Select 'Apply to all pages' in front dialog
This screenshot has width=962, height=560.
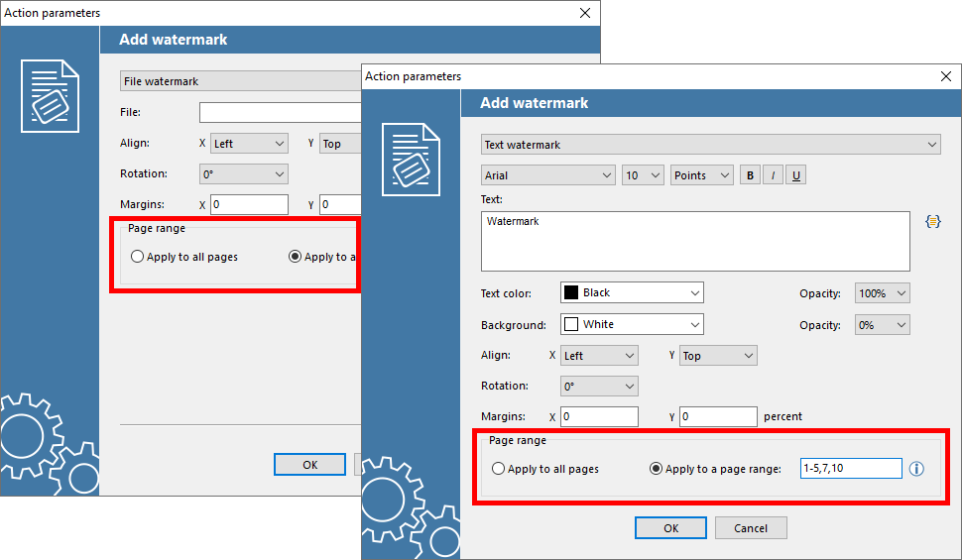click(544, 469)
